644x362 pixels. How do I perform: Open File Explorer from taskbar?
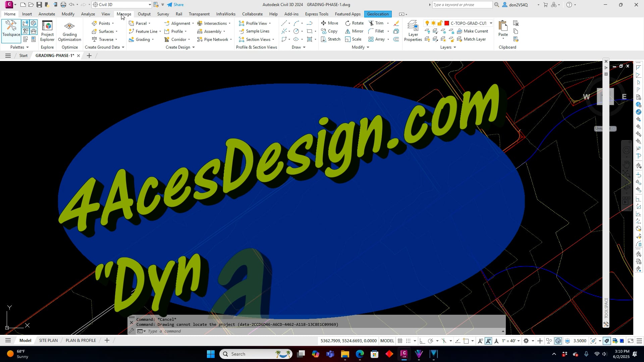[x=345, y=354]
